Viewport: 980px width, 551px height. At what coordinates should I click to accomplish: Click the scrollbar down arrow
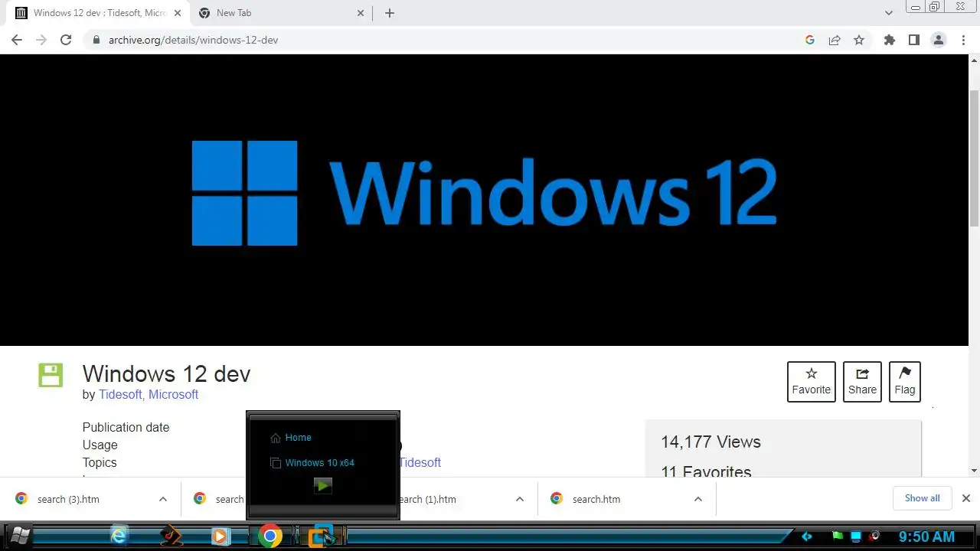[x=974, y=471]
